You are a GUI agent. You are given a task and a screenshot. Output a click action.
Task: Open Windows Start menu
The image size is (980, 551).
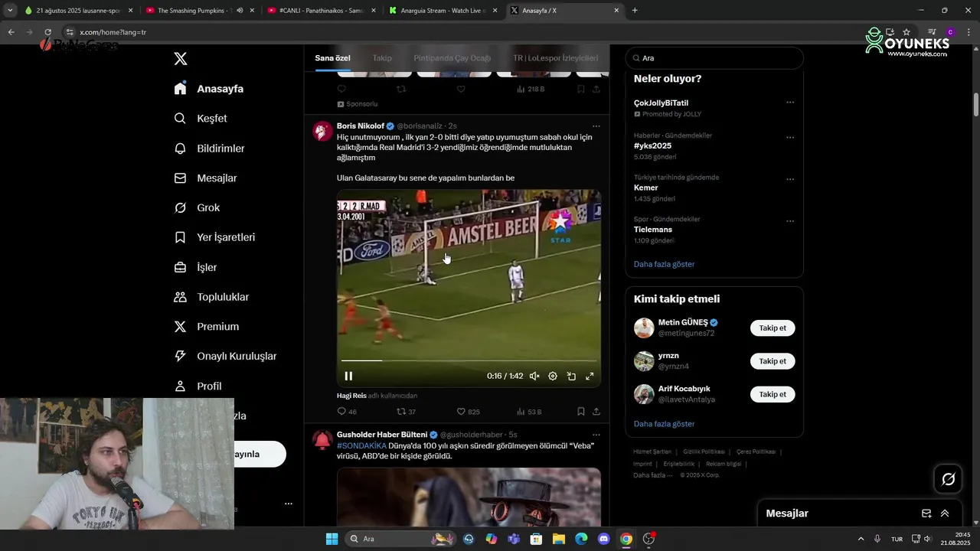pos(332,539)
